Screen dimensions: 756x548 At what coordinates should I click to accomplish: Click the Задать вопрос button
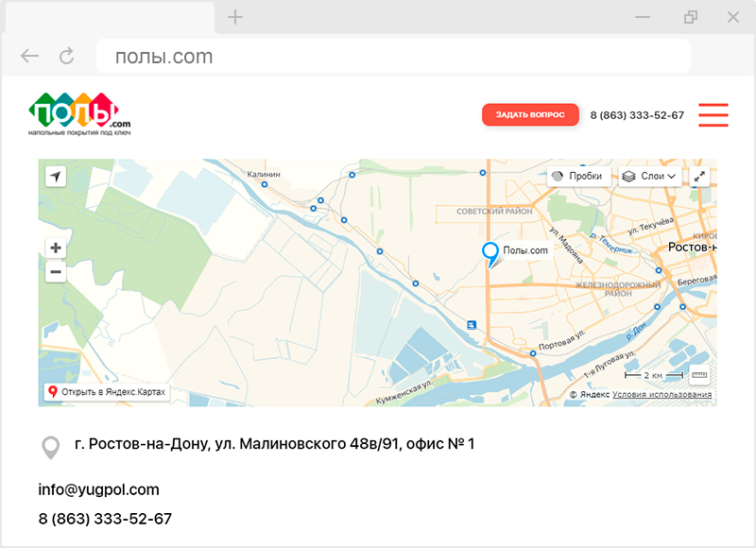(x=530, y=114)
